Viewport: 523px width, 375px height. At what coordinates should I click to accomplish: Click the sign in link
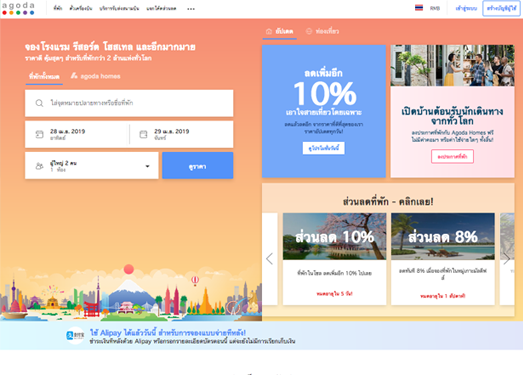click(x=466, y=8)
